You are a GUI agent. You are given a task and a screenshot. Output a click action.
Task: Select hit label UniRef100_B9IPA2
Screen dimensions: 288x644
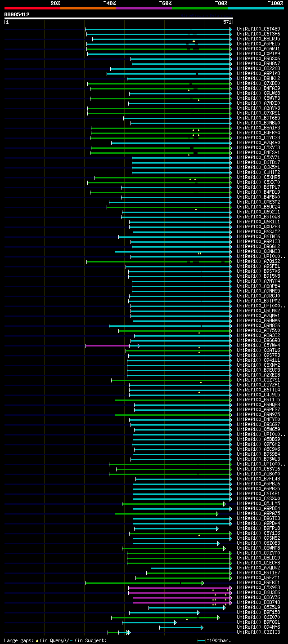coord(258,301)
